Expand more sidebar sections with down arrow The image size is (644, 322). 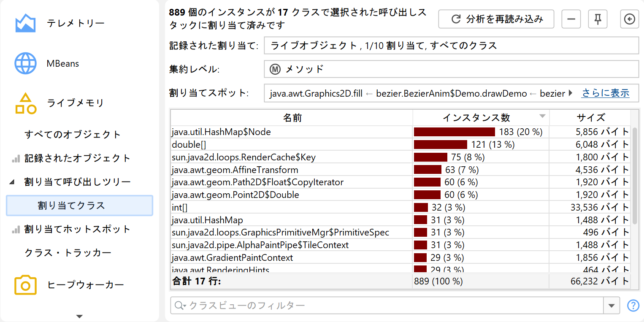point(79,316)
